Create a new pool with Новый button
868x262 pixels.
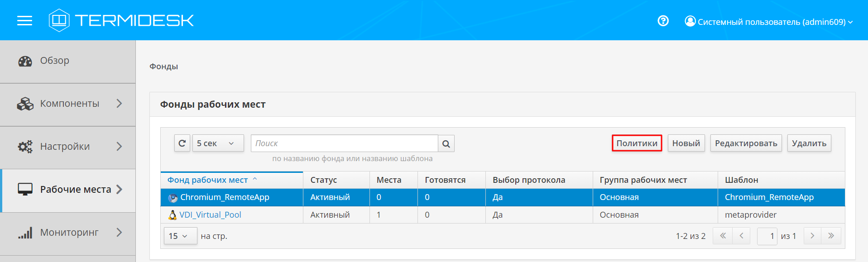686,143
